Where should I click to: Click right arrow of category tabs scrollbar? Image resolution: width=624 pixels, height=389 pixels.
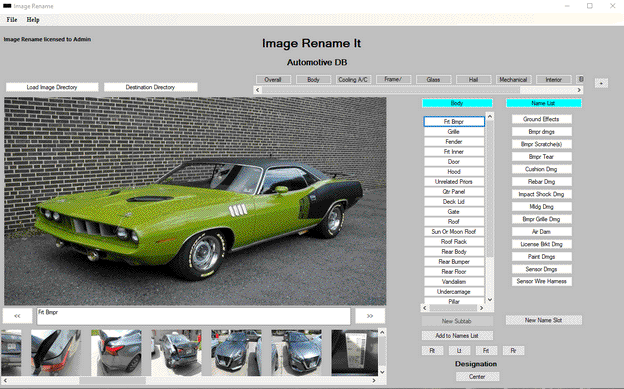[579, 90]
